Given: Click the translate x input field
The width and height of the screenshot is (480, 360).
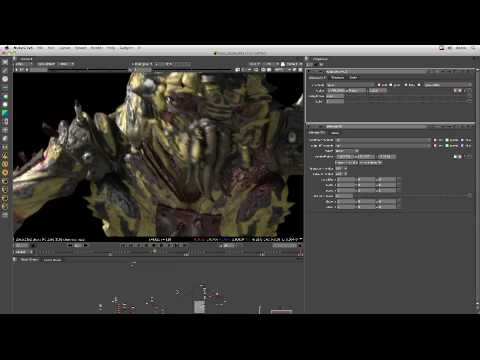Looking at the screenshot, I should (346, 180).
